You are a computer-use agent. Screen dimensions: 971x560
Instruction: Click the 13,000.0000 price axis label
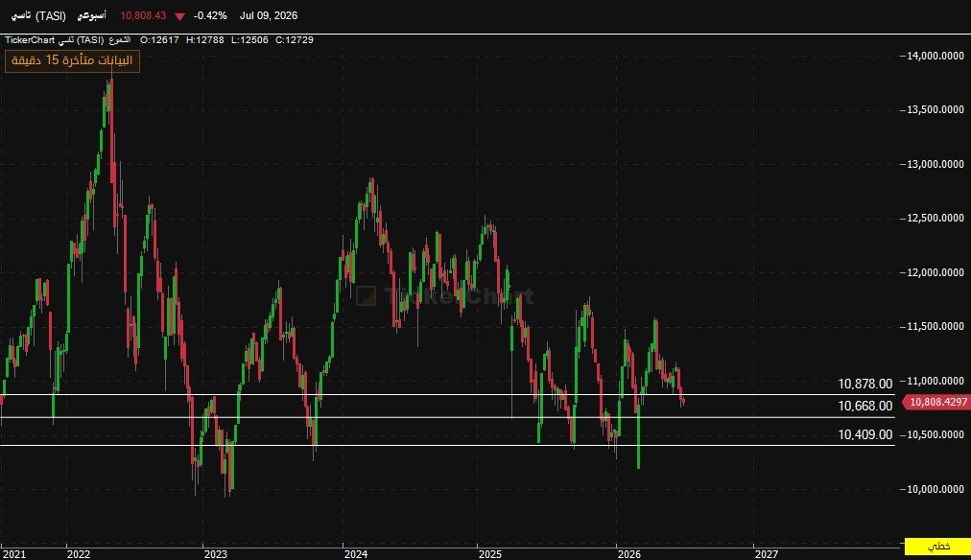pos(935,164)
